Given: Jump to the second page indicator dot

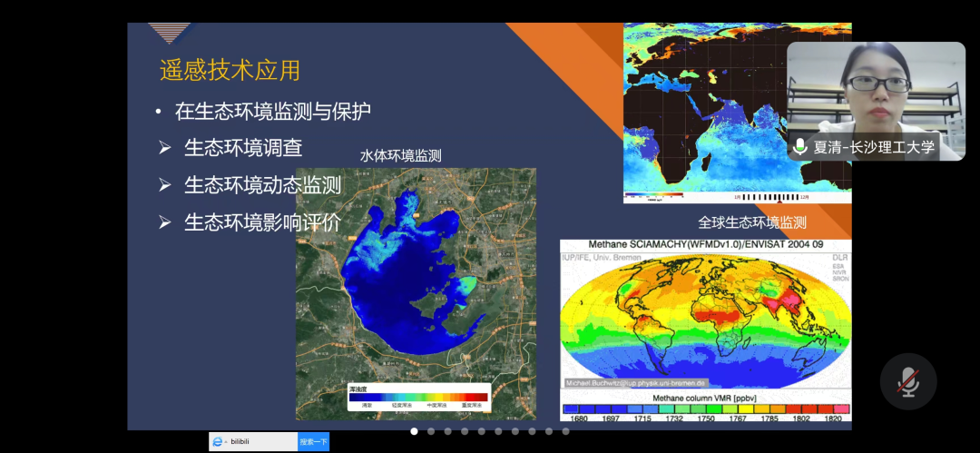Looking at the screenshot, I should (431, 431).
